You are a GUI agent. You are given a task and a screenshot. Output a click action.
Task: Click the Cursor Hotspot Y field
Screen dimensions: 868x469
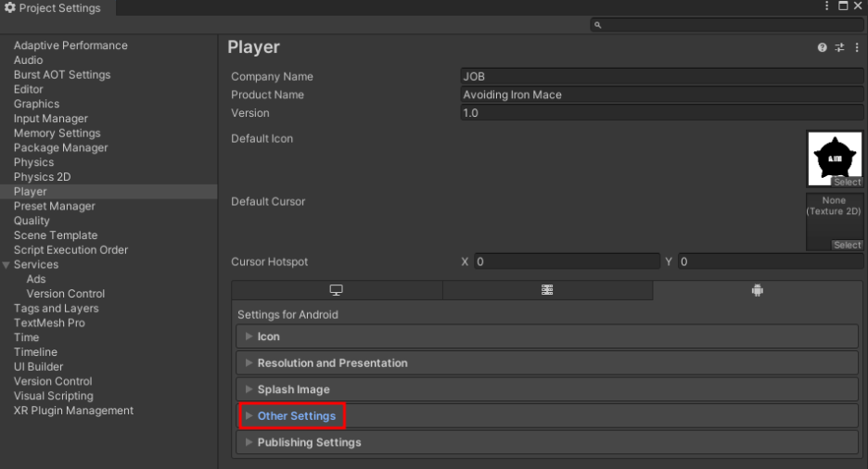coord(771,261)
